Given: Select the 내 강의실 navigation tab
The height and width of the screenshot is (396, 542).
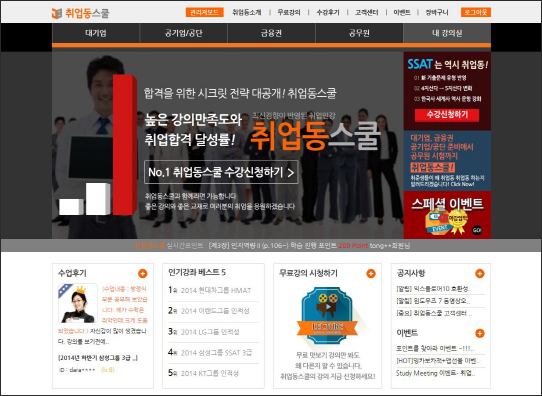Looking at the screenshot, I should 447,33.
